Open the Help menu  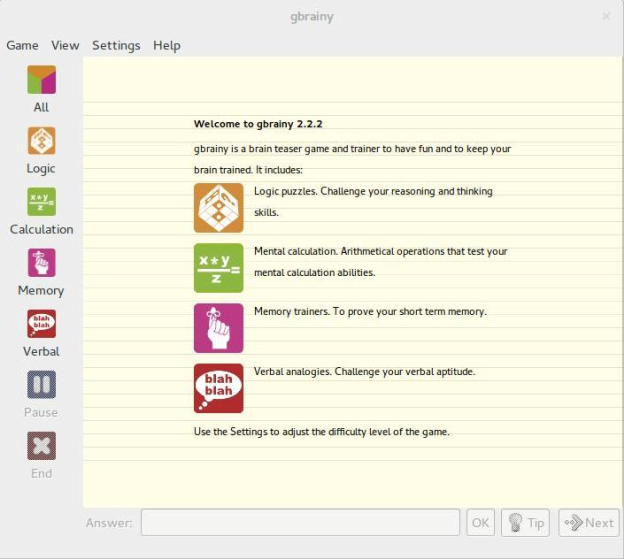click(167, 45)
